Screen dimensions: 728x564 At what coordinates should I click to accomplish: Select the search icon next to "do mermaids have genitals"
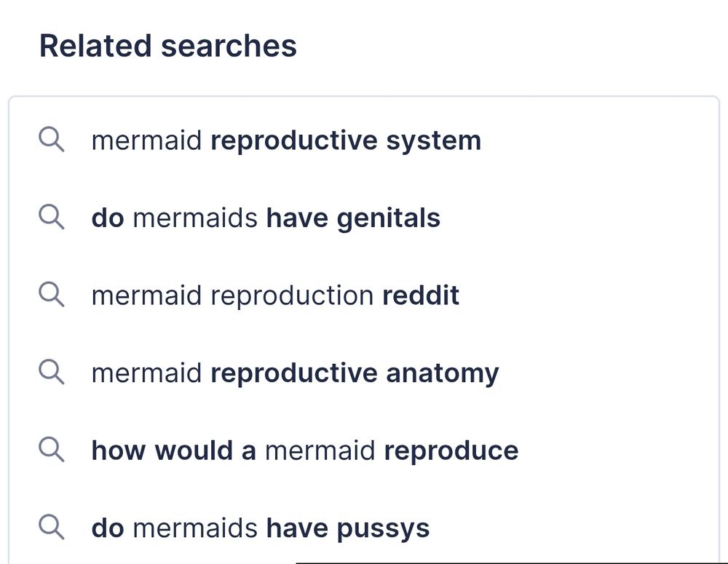51,217
